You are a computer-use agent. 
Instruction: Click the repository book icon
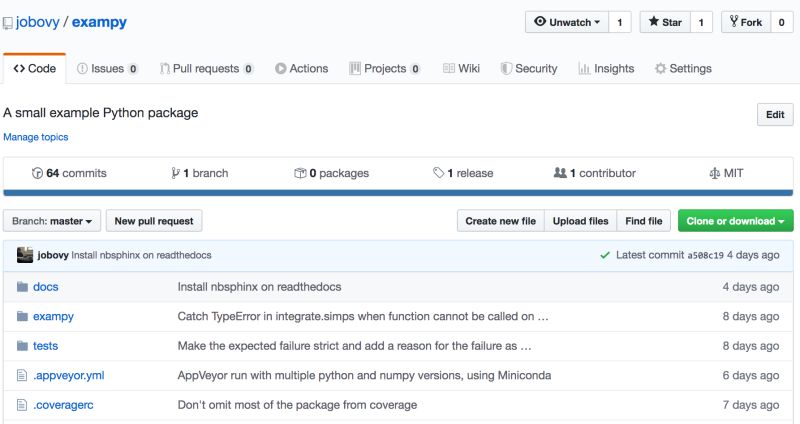click(8, 22)
